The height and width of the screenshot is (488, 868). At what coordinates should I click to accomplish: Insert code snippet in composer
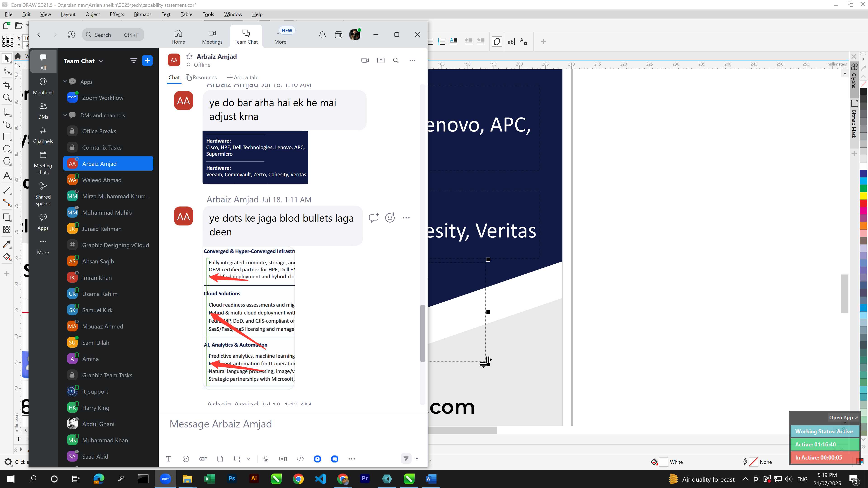pyautogui.click(x=300, y=459)
